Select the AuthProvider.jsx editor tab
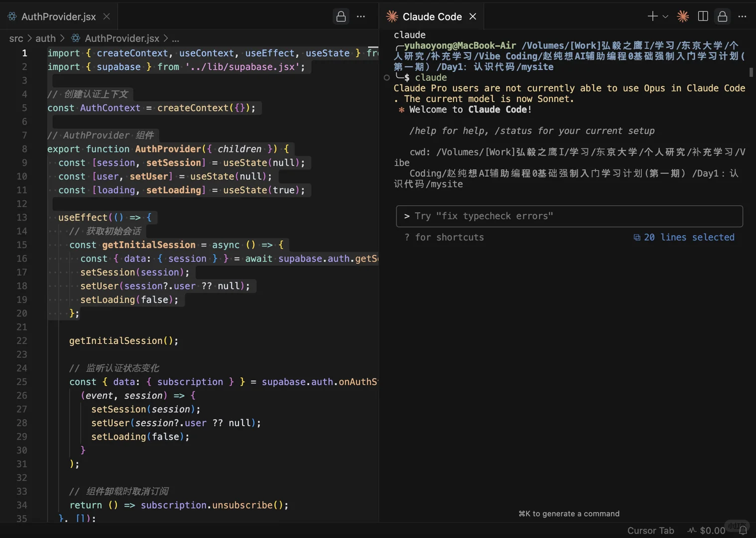This screenshot has height=538, width=756. tap(59, 16)
